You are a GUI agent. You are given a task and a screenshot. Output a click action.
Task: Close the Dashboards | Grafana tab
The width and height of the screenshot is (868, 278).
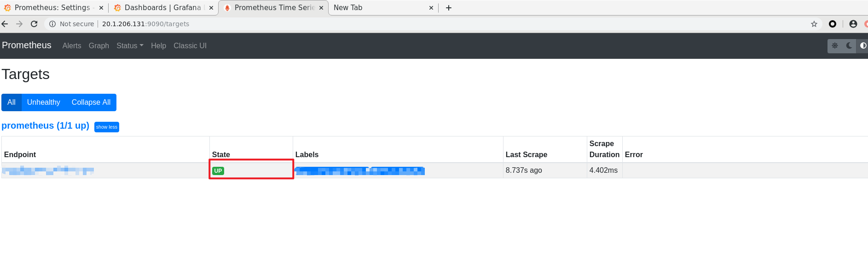pos(211,8)
